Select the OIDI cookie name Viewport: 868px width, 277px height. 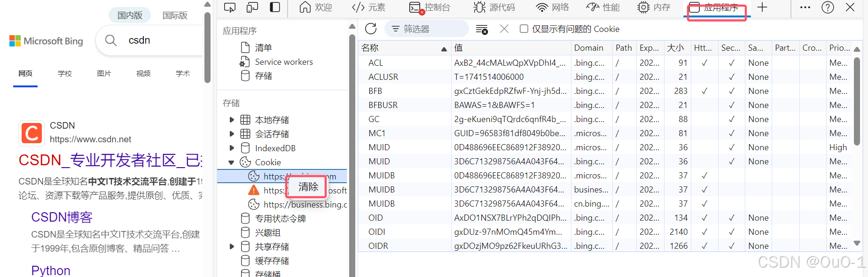[x=377, y=232]
